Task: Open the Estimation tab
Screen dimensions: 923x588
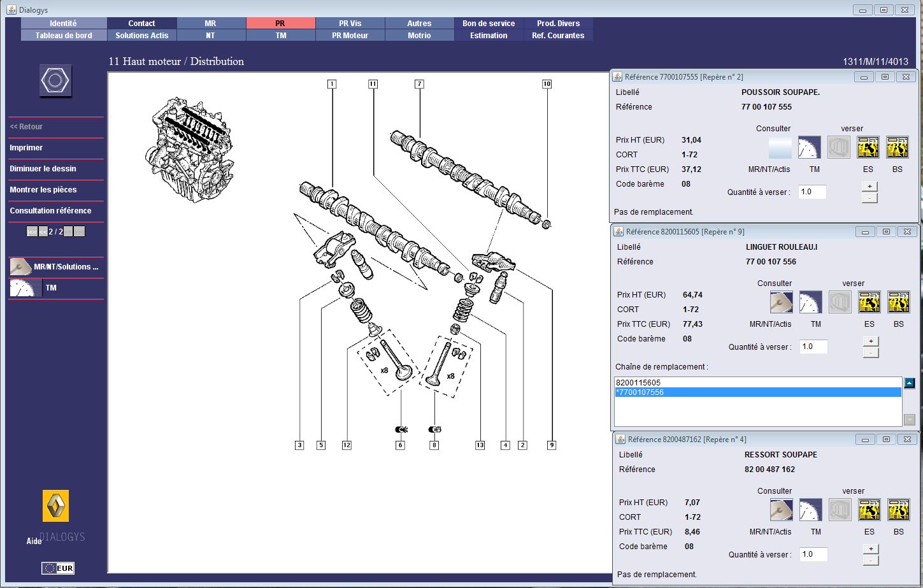Action: coord(489,36)
